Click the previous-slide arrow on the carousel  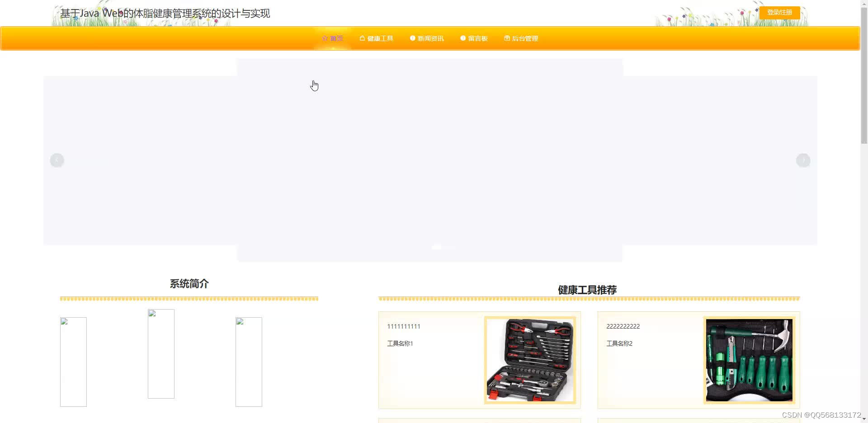click(x=57, y=160)
